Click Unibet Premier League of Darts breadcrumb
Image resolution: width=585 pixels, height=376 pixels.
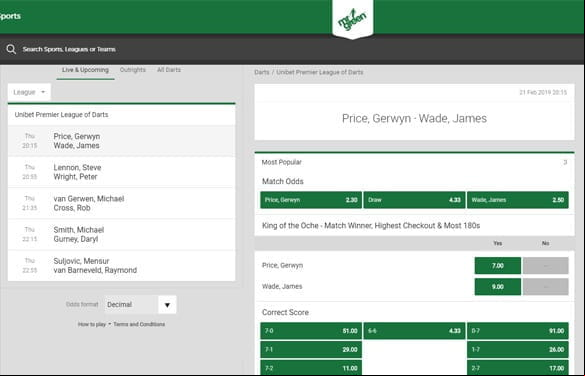tap(320, 72)
